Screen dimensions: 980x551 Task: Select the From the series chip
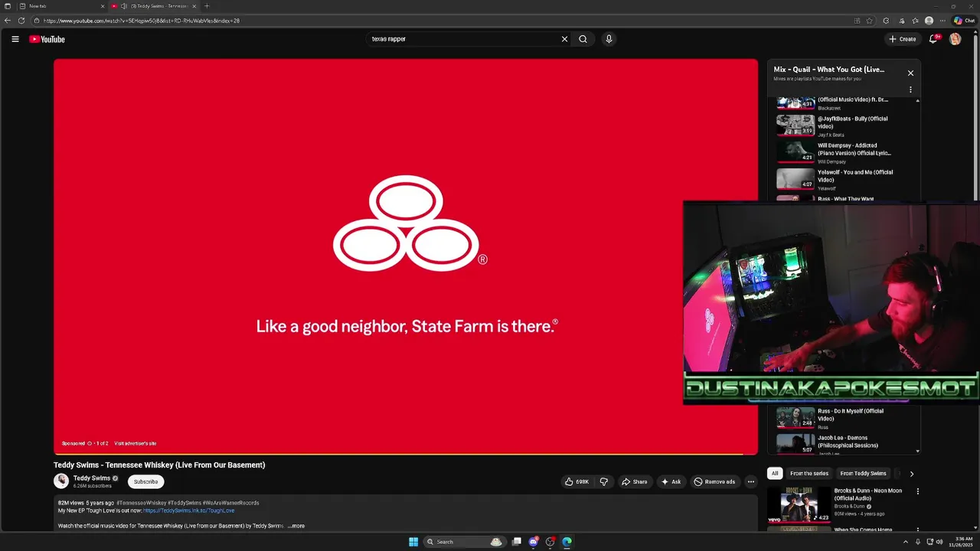point(809,474)
